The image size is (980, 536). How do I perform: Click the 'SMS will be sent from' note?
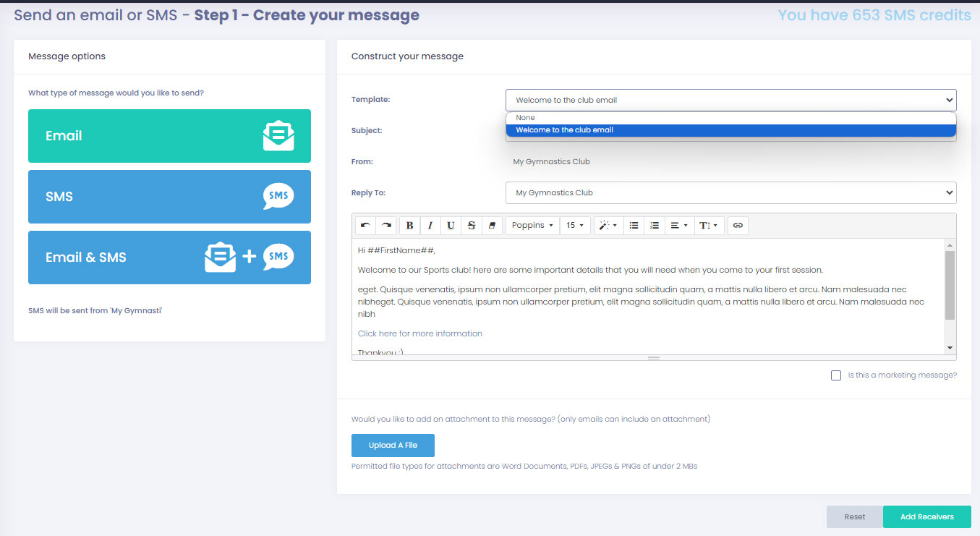[95, 311]
